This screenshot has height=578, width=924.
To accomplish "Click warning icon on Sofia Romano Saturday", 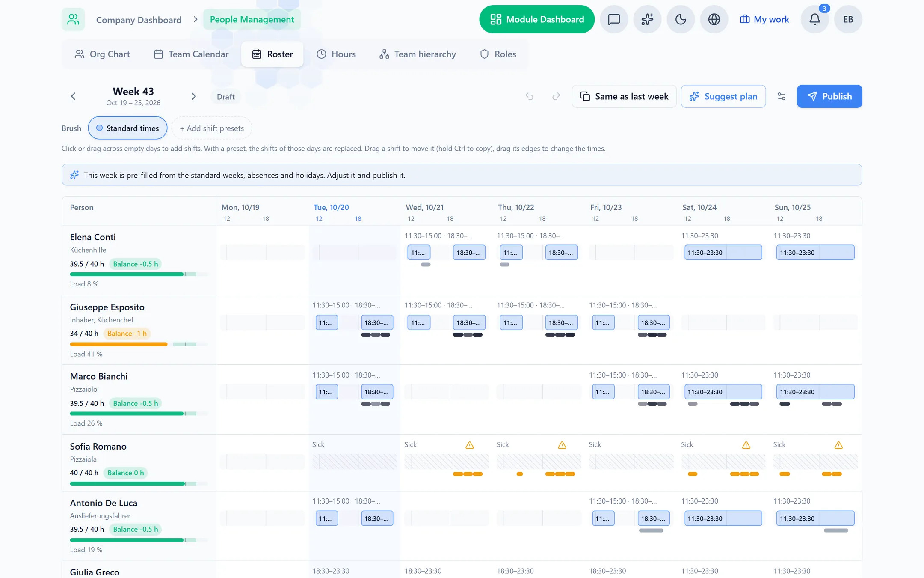I will point(746,445).
